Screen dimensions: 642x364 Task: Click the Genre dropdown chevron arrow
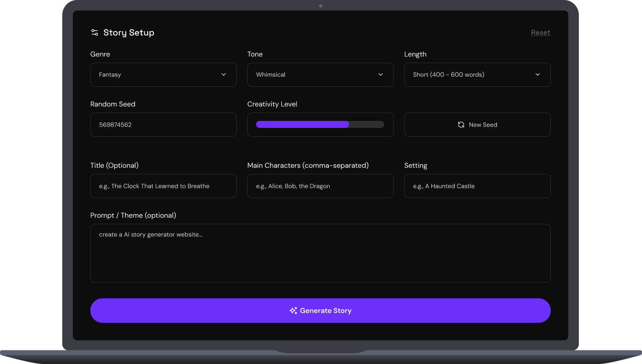tap(224, 74)
